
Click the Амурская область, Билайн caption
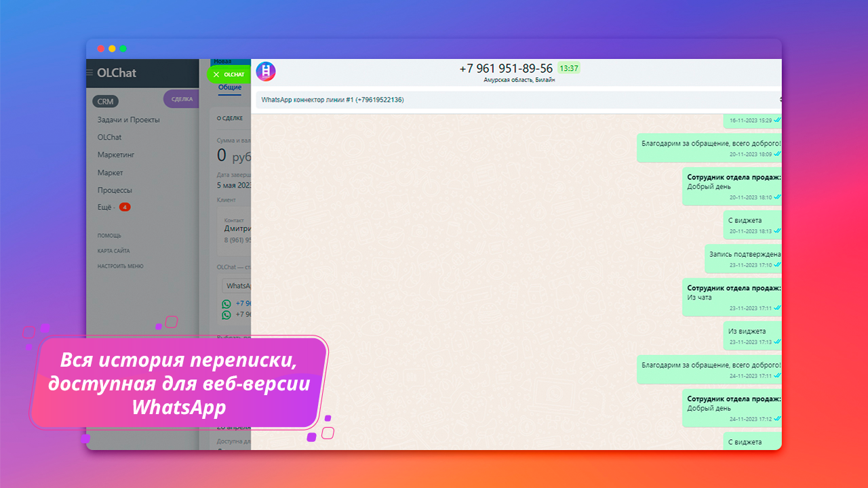pyautogui.click(x=519, y=80)
